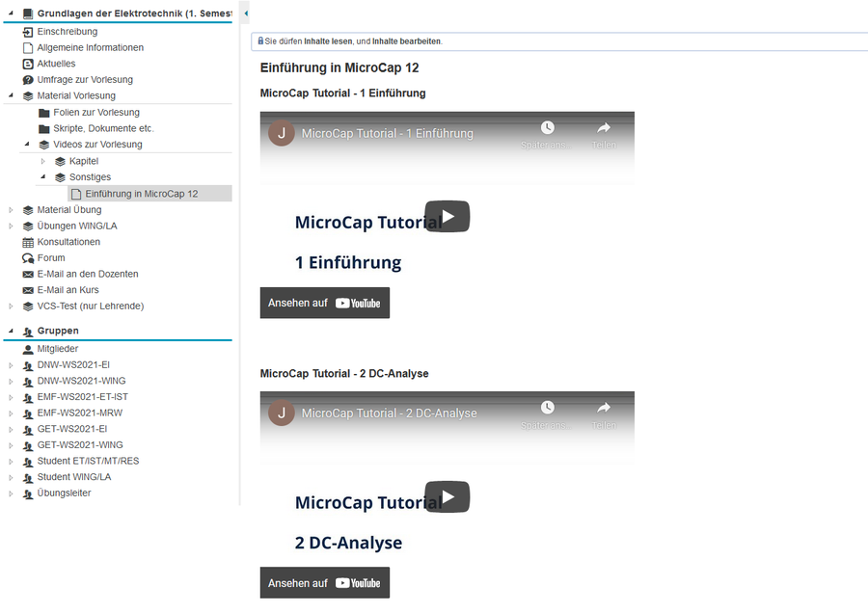This screenshot has width=868, height=613.
Task: Open Folien zur Vorlesung folder entry
Action: point(96,113)
